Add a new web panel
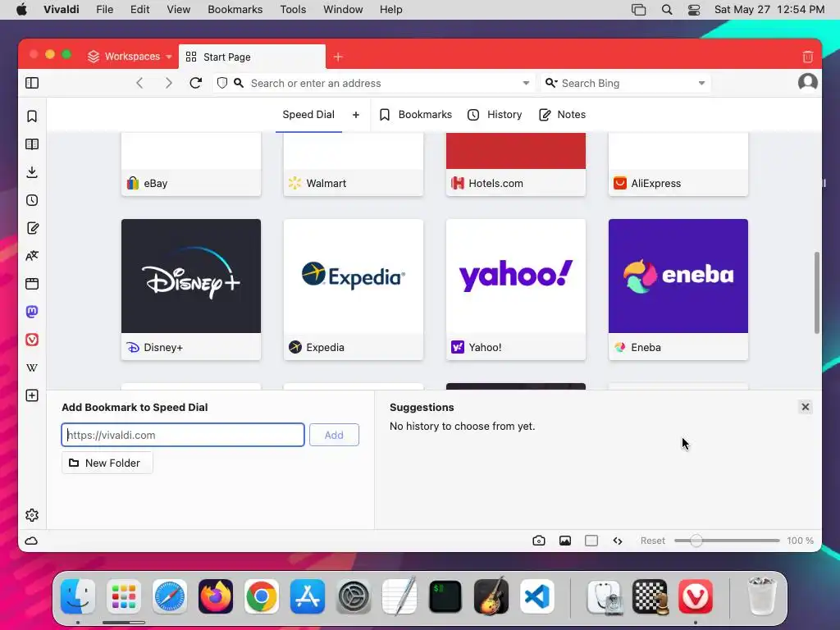The image size is (840, 630). tap(32, 395)
